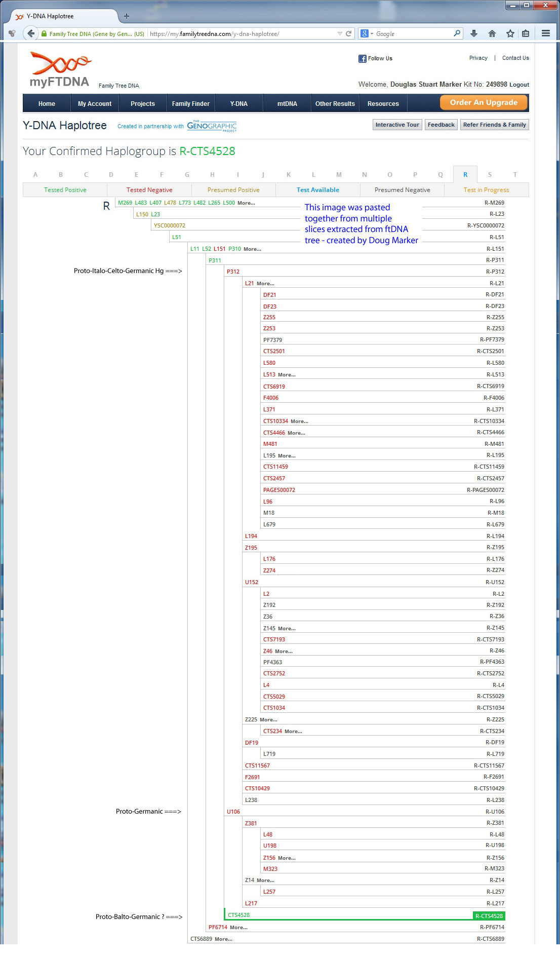The image size is (560, 957).
Task: Open the browser hamburger menu
Action: [x=546, y=33]
